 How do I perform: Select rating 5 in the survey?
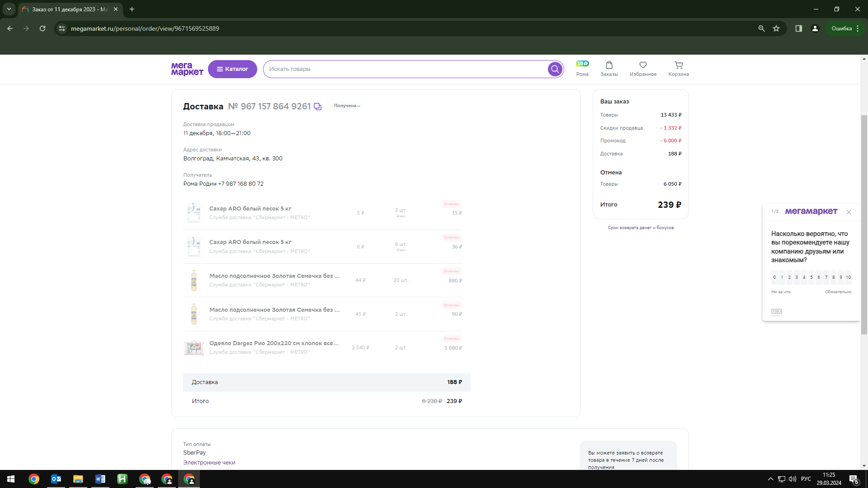[811, 277]
